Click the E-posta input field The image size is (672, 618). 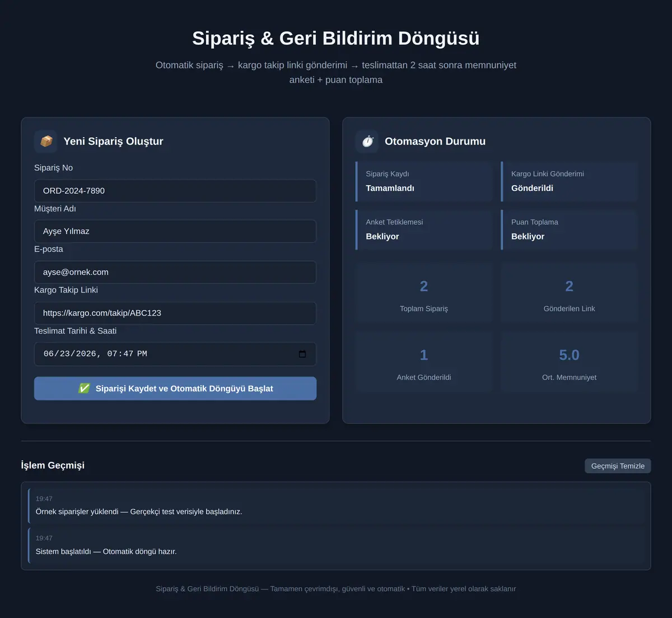point(175,272)
